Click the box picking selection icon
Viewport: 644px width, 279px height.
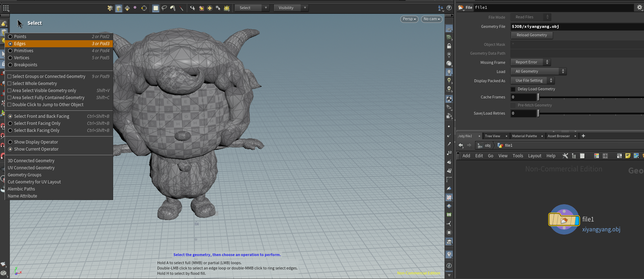pyautogui.click(x=156, y=8)
